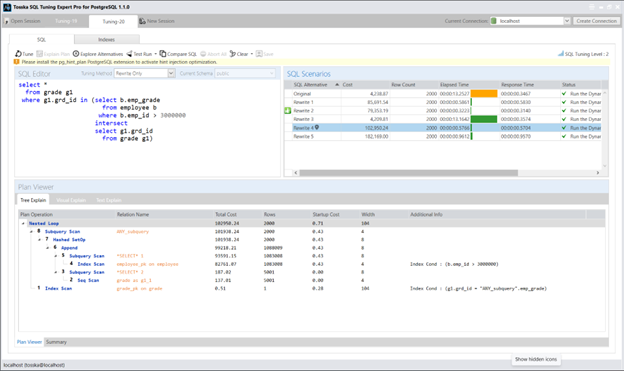Collapse step 5 Subquery Scan node
Screen dimensions: 624x371
click(56, 256)
